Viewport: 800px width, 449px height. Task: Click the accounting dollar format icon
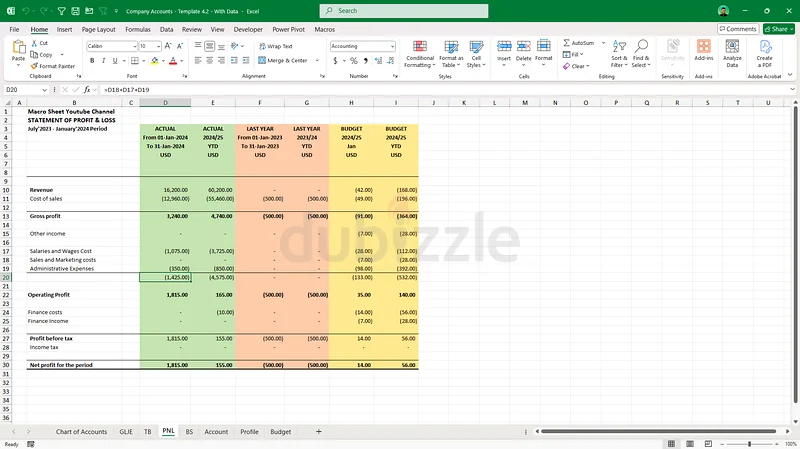tap(335, 61)
